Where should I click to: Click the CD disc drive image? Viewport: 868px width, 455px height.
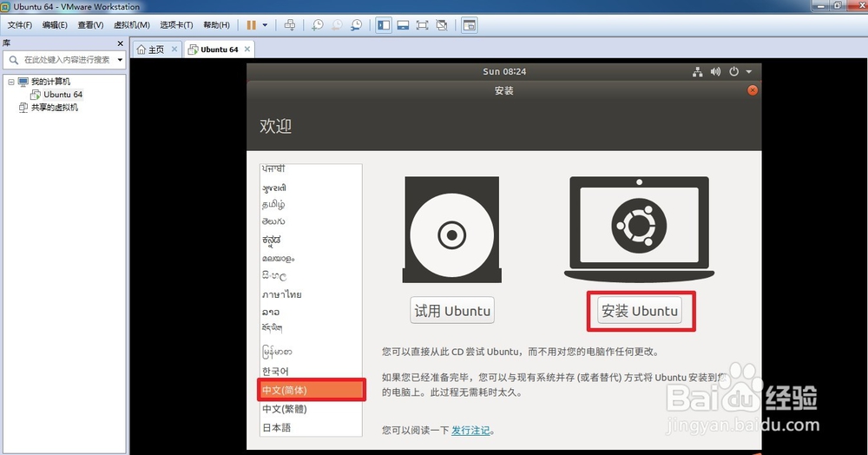point(452,230)
